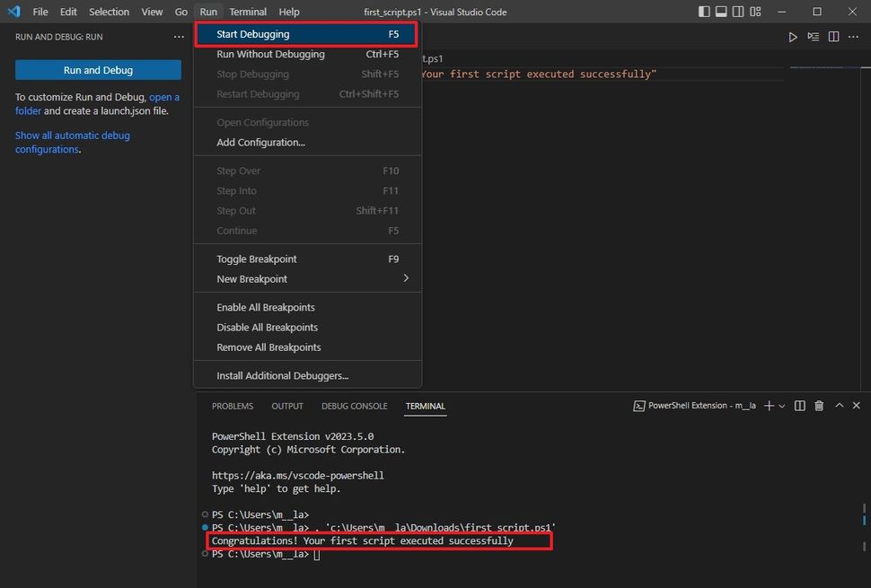Image resolution: width=871 pixels, height=588 pixels.
Task: Create a new terminal with the plus icon
Action: 768,405
